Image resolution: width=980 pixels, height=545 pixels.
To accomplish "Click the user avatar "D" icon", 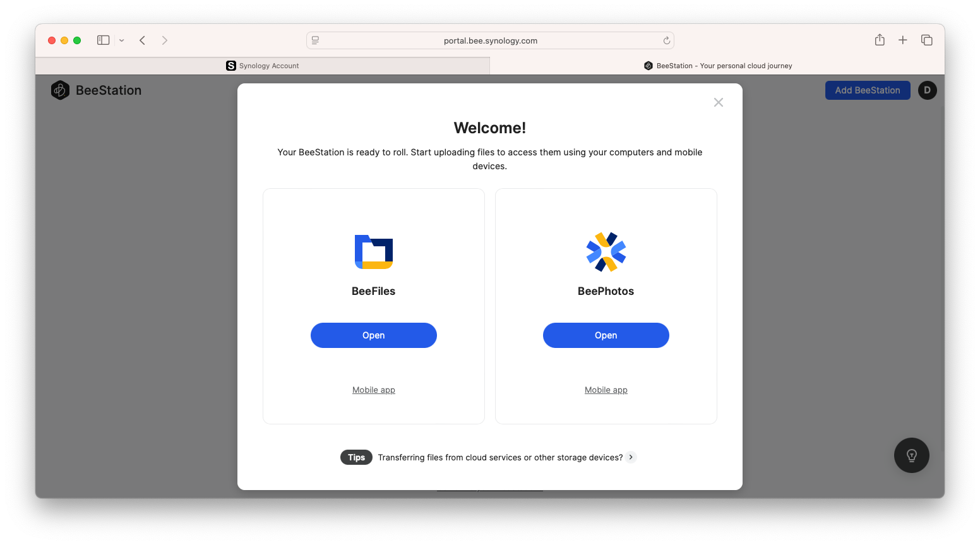I will tap(927, 90).
